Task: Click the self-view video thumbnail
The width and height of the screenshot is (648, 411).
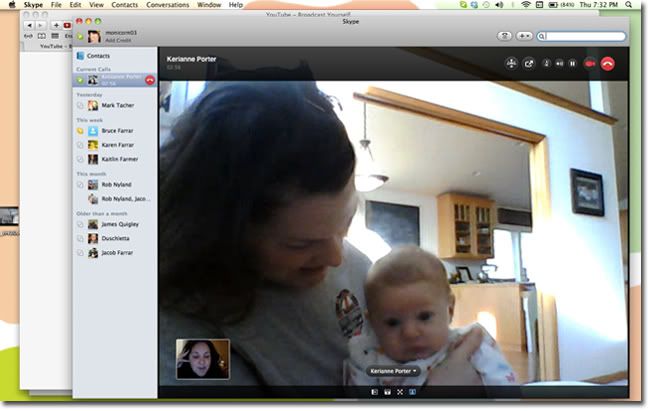Action: (203, 359)
